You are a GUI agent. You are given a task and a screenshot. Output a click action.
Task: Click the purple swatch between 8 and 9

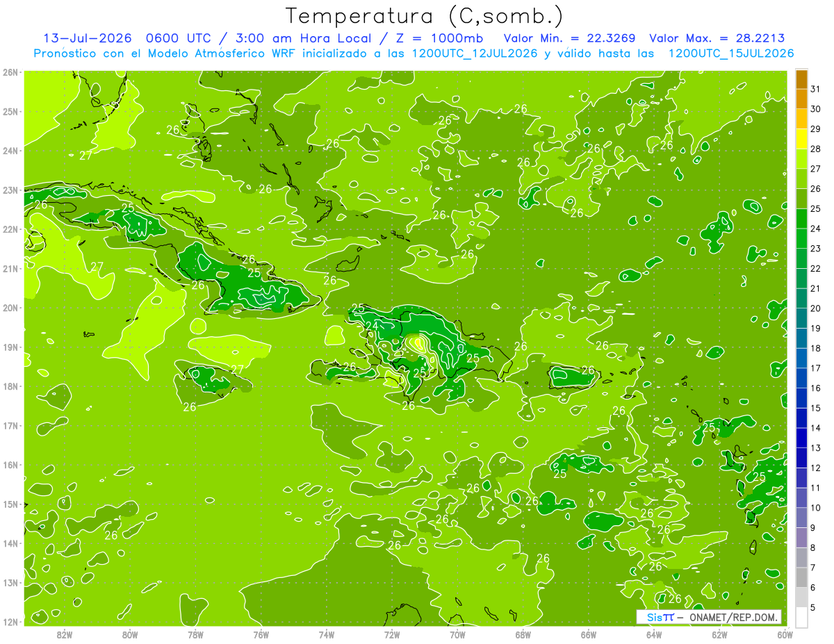[801, 537]
